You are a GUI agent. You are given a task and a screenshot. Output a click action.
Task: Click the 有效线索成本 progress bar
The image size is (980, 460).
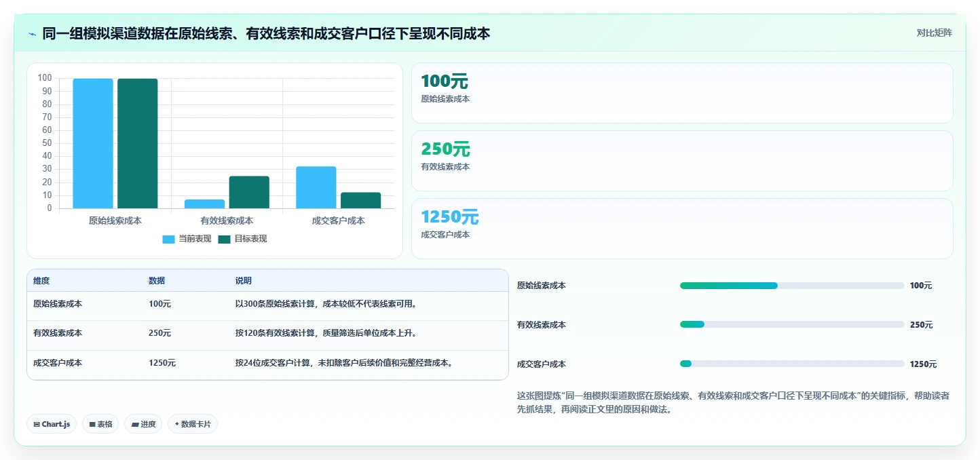(792, 324)
